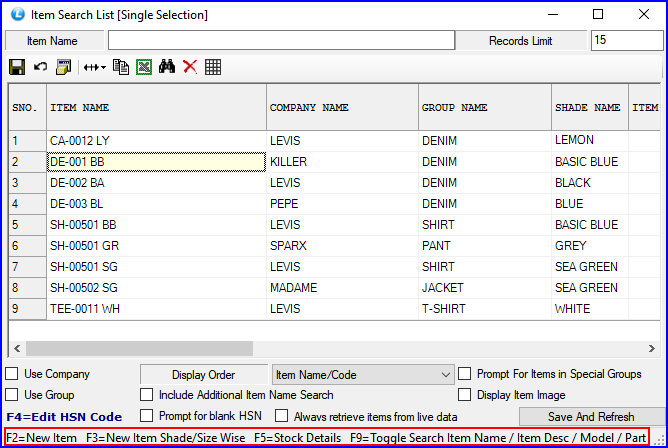Click the PANT group cell
Viewport: 668px width, 448px height.
click(x=485, y=246)
